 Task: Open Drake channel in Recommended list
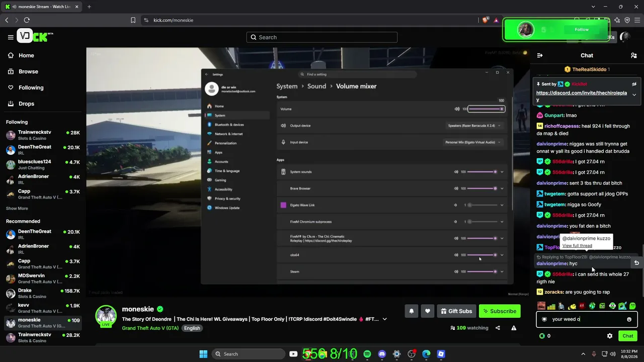[42, 293]
